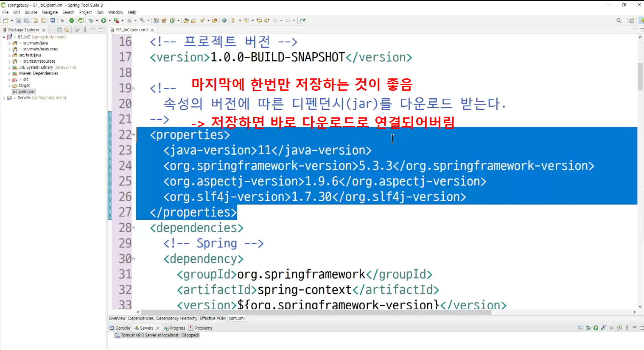
Task: Open the Progress view tab
Action: (175, 328)
